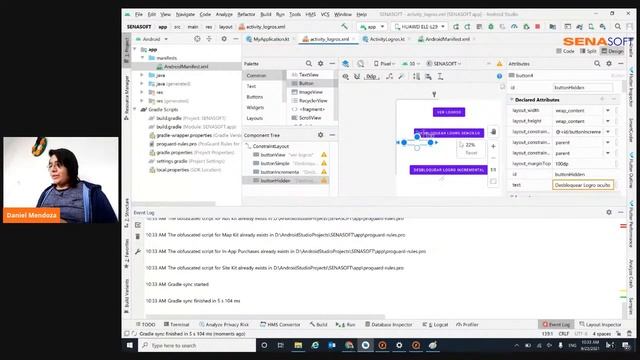Expand the java folder in project tree
Image resolution: width=640 pixels, height=360 pixels.
coord(142,75)
